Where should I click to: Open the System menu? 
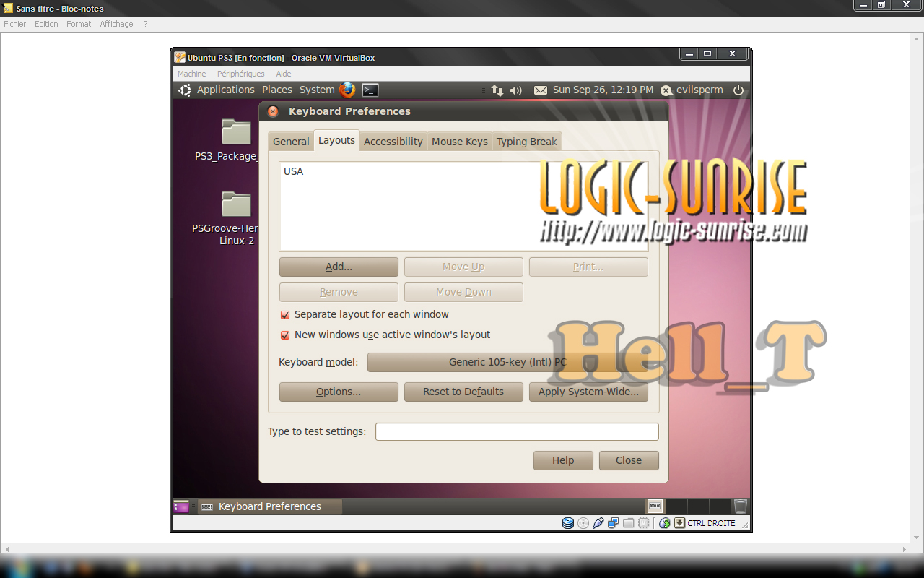(x=317, y=90)
